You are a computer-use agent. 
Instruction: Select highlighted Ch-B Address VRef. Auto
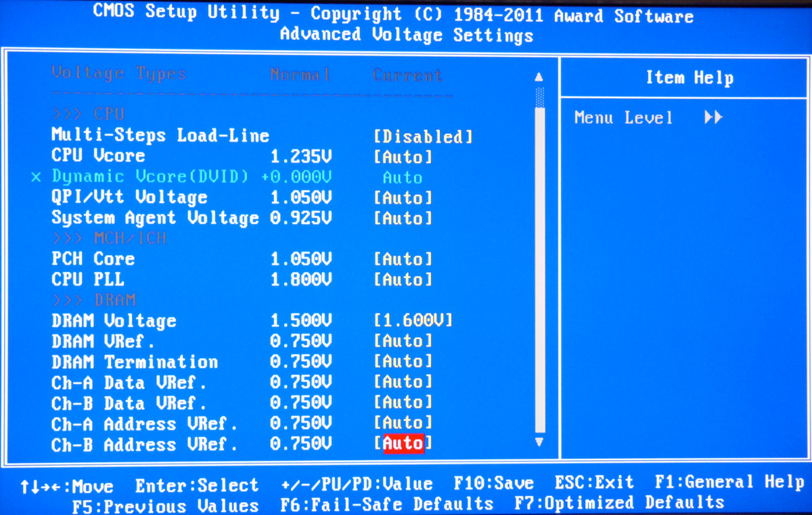(x=403, y=444)
